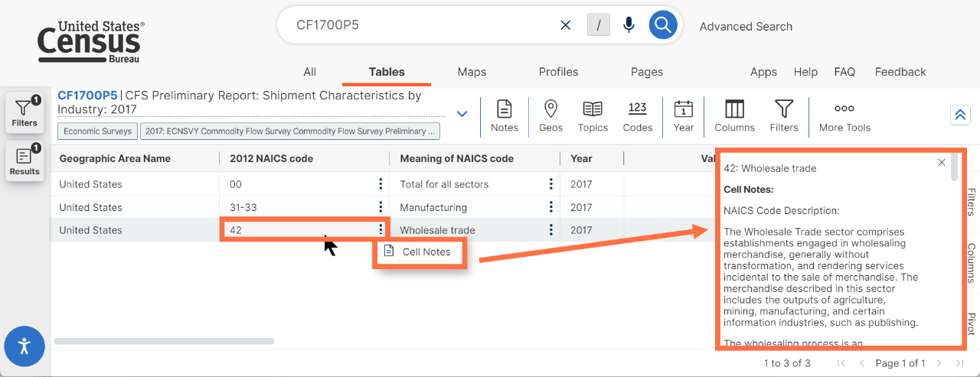Open the right-side vertical Columns tab
980x377 pixels.
pos(971,262)
